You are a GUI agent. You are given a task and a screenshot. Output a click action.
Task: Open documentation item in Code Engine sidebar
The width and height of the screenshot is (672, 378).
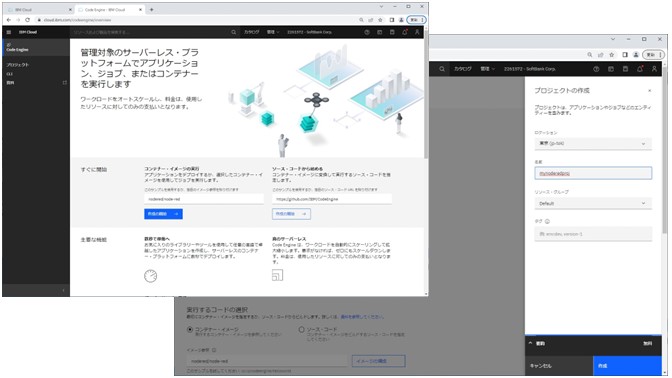[10, 82]
